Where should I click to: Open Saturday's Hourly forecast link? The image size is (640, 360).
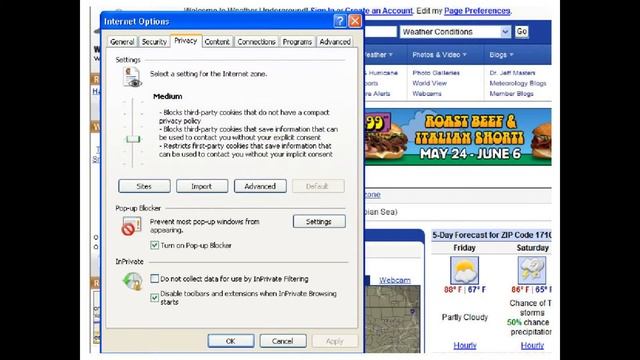532,346
